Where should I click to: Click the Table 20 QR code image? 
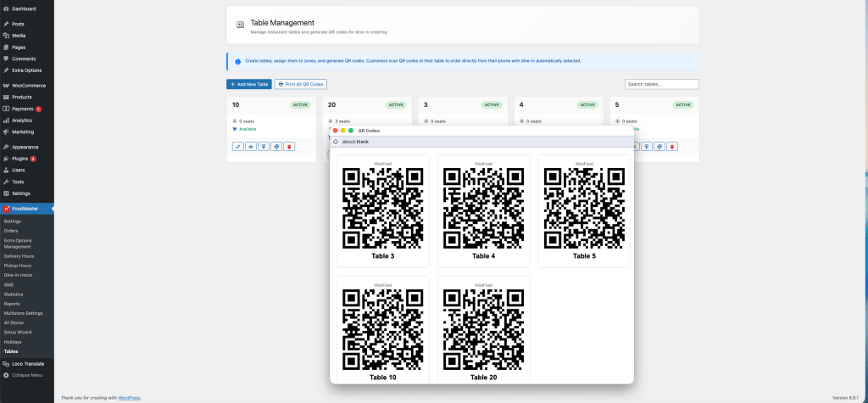484,329
